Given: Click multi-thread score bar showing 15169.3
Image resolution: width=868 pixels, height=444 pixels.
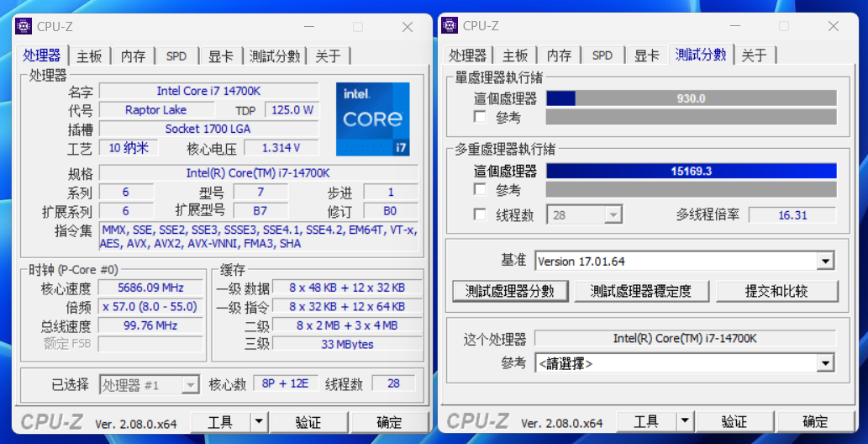Looking at the screenshot, I should 692,171.
